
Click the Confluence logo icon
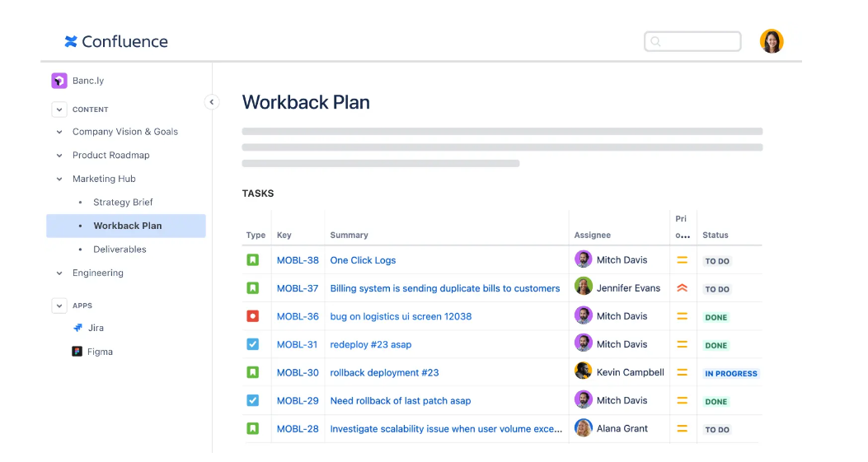71,41
